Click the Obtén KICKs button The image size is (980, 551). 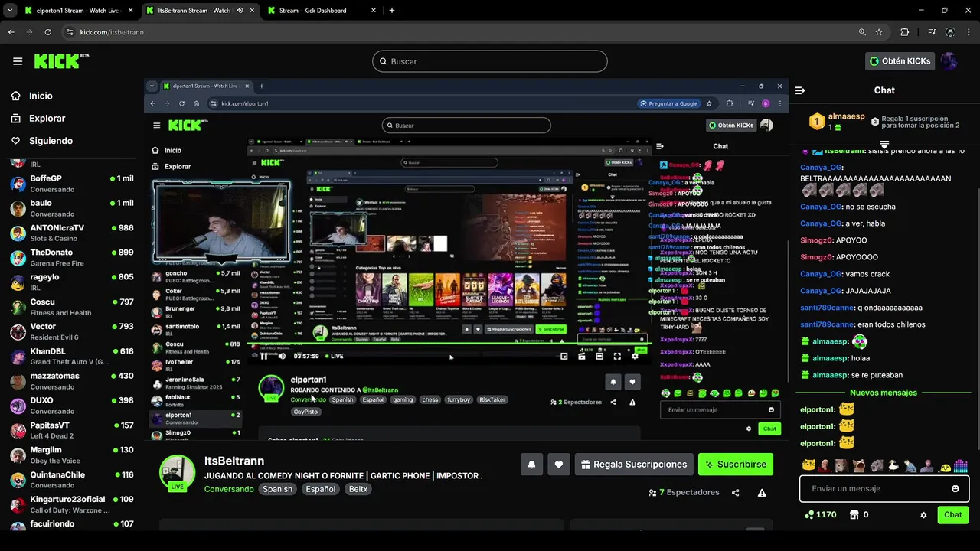900,61
